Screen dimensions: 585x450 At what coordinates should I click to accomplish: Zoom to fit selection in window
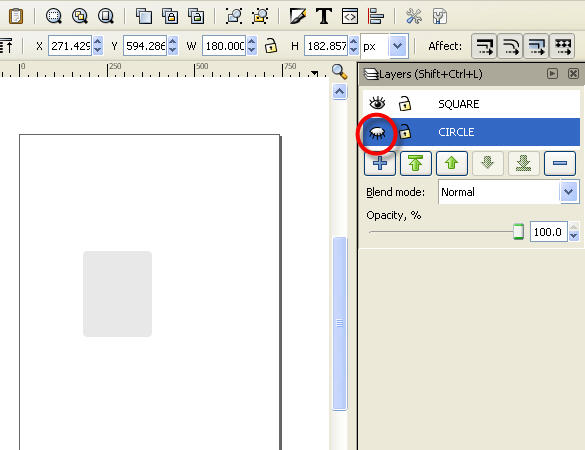click(54, 16)
